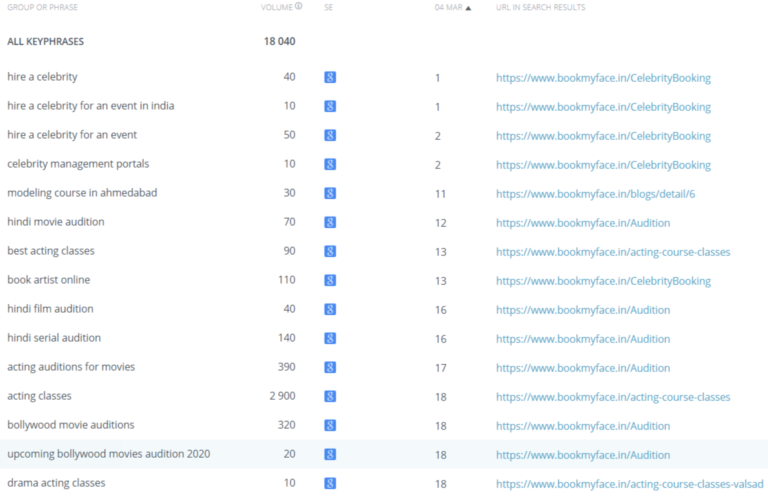Select the 'ALL KEYPHRASES' group row
This screenshot has height=497, width=768.
click(x=46, y=42)
